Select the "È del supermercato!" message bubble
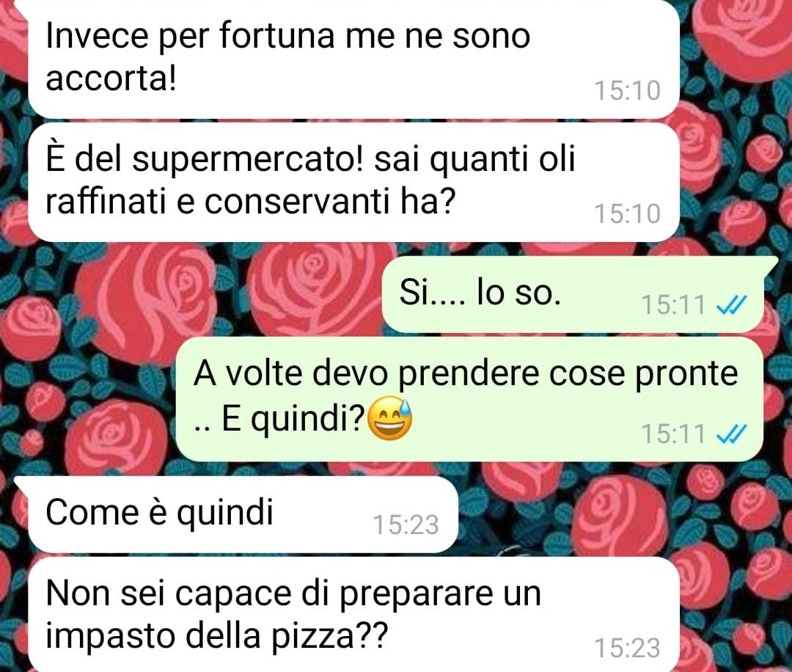This screenshot has height=672, width=792. point(353,182)
